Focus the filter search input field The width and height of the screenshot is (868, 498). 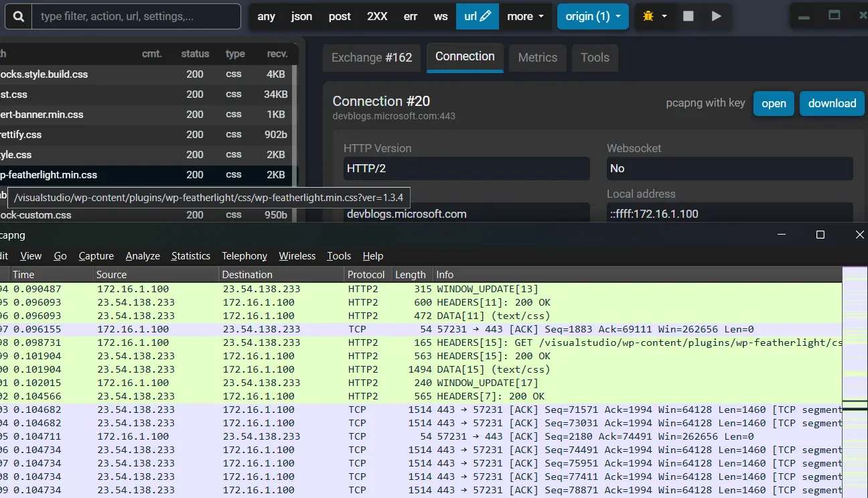pos(137,16)
